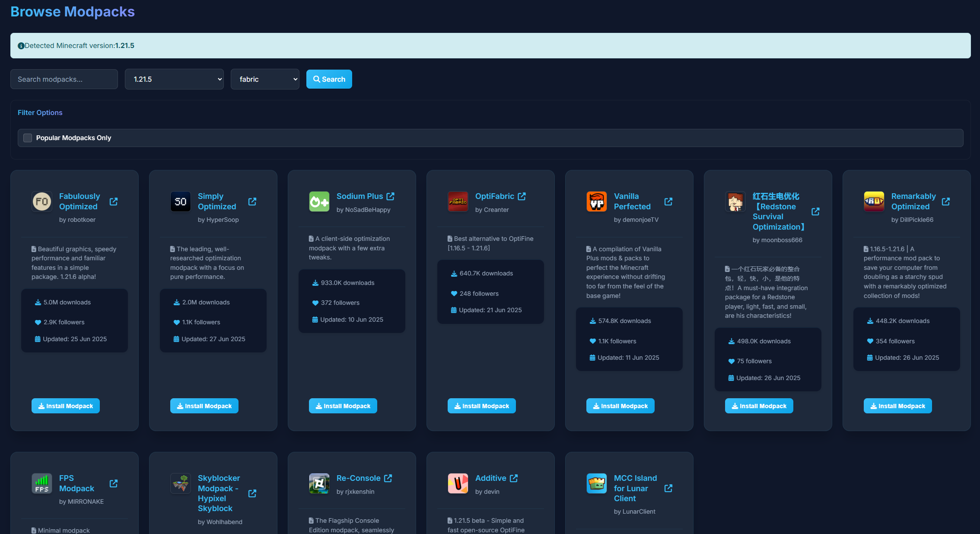This screenshot has width=980, height=534.
Task: Open the fabric loader dropdown
Action: coord(265,79)
